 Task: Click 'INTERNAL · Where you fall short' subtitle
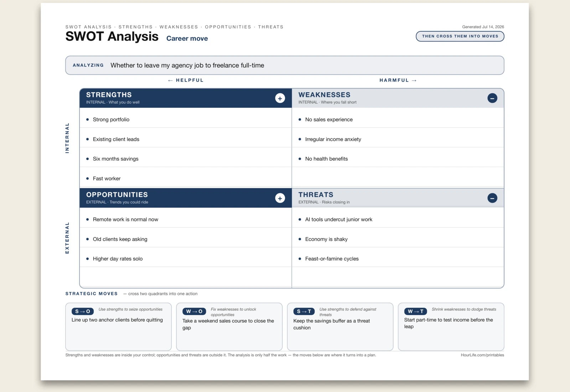click(327, 102)
